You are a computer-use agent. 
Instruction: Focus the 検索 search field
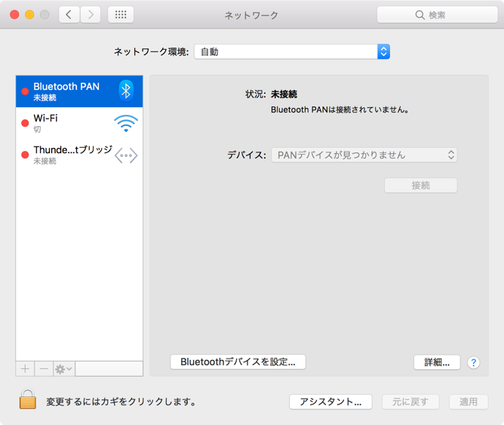(x=437, y=15)
